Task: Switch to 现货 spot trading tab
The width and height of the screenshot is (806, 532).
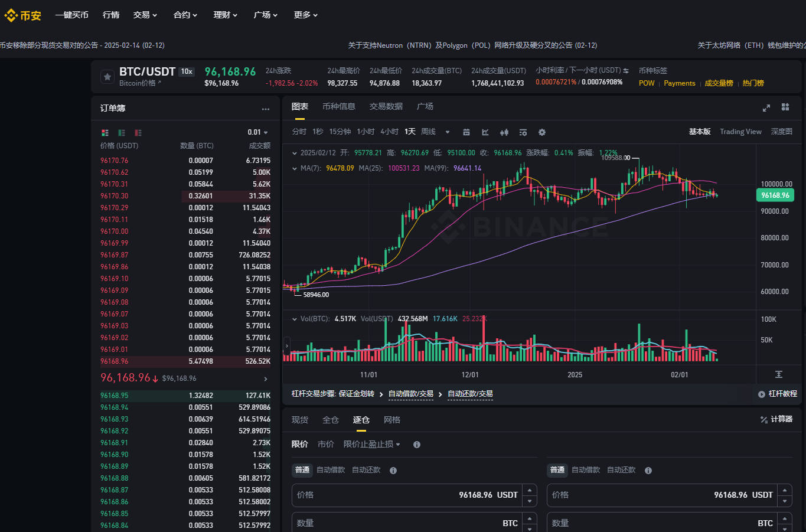Action: click(x=300, y=420)
